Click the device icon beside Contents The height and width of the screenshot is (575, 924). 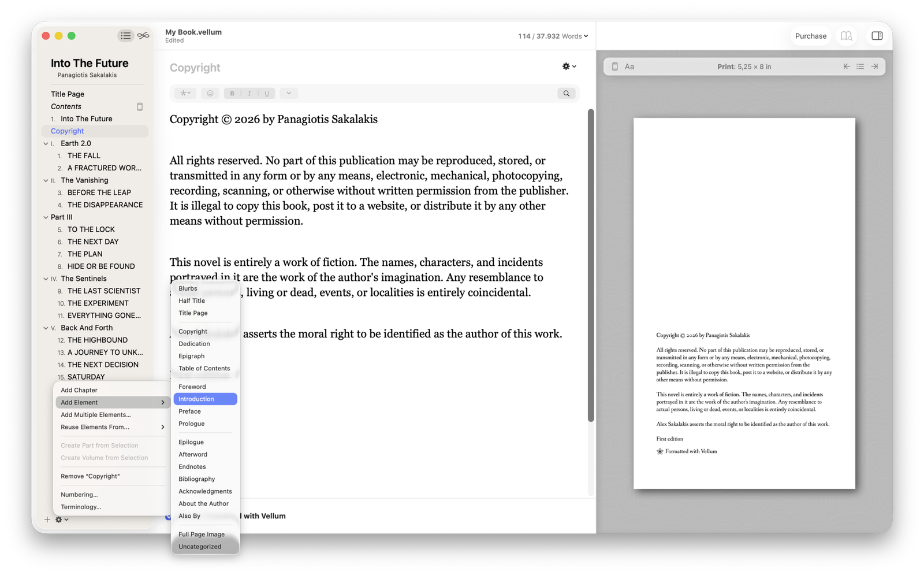(140, 107)
